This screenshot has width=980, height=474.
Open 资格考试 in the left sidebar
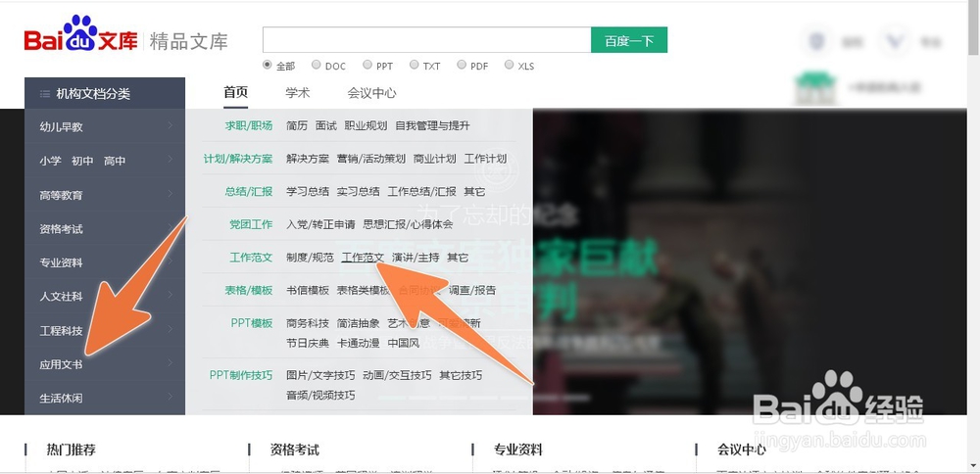coord(61,229)
